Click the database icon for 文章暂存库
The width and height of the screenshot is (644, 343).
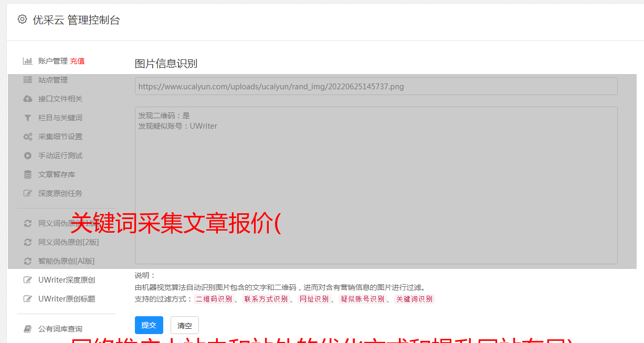(28, 174)
